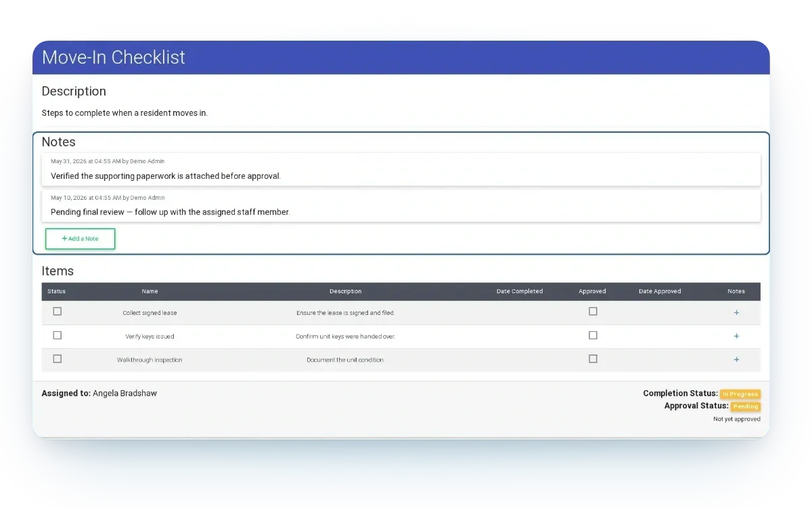Click the Name column header
The image size is (812, 508).
[x=150, y=291]
